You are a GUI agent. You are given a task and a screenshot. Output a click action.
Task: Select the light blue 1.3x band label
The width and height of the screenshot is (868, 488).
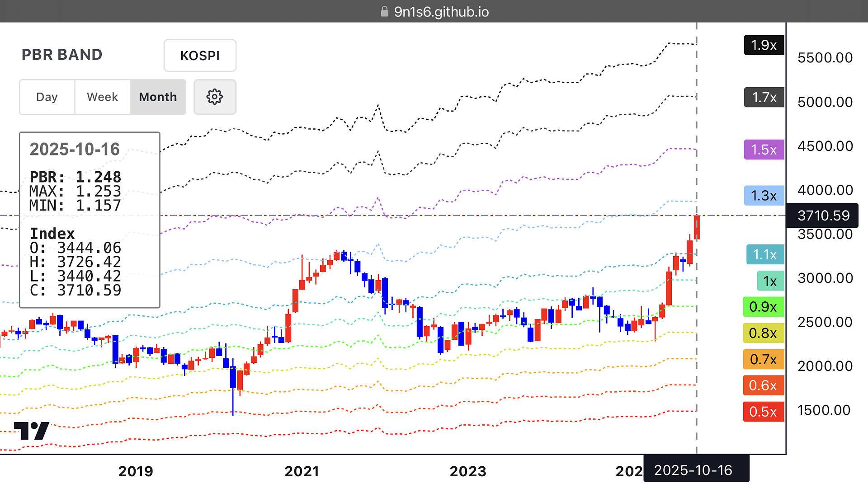click(x=764, y=196)
